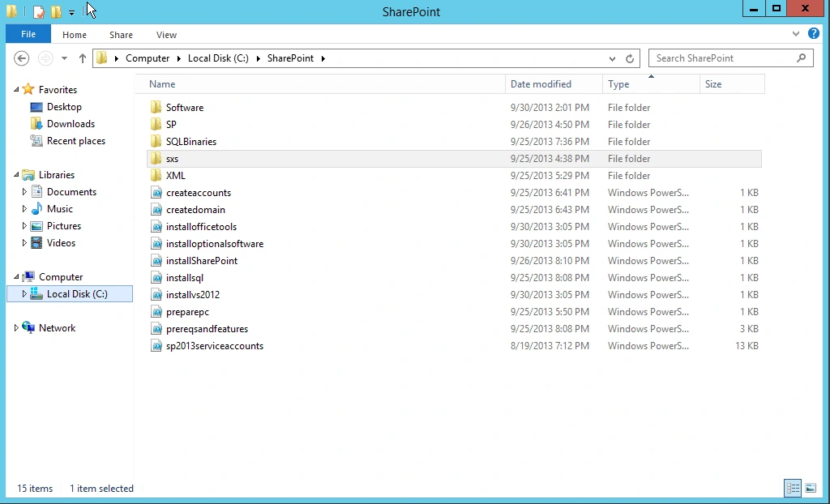Screen dimensions: 830x504
Task: Select the sp2013serviceaccounts script icon
Action: point(156,346)
